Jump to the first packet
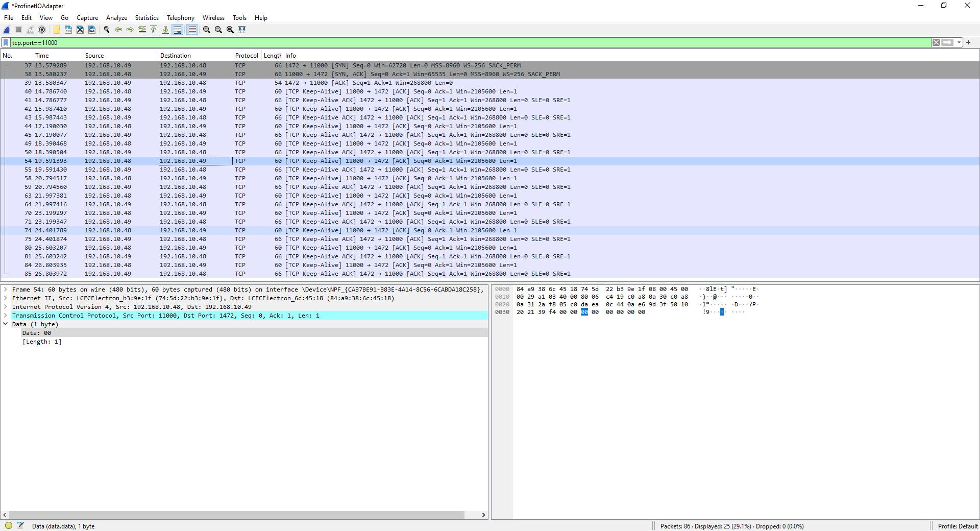 (x=154, y=30)
